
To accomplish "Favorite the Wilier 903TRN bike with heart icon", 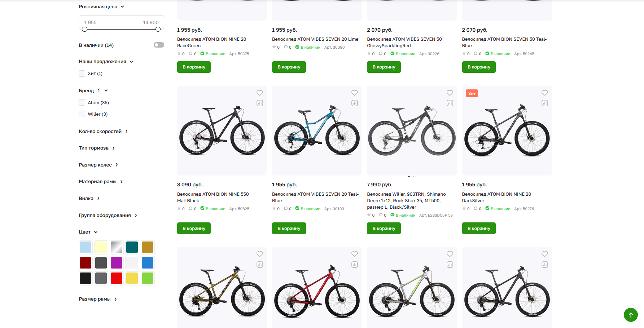I will coord(450,93).
